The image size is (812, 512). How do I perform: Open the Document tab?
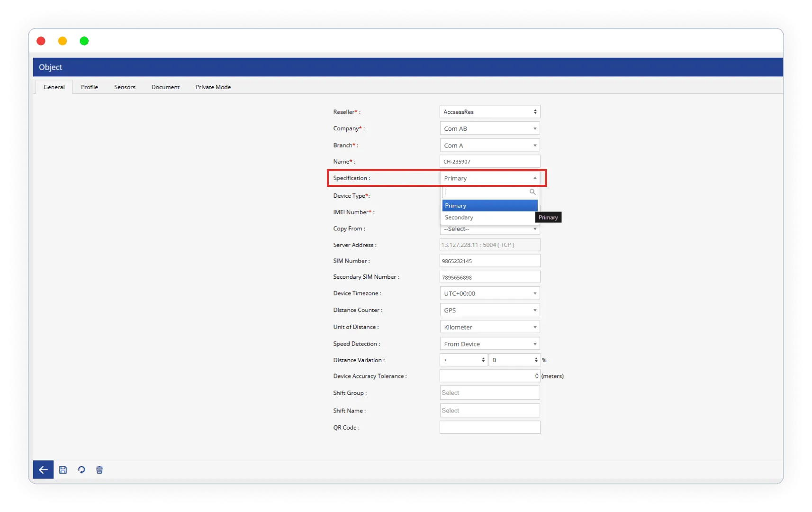[x=165, y=87]
